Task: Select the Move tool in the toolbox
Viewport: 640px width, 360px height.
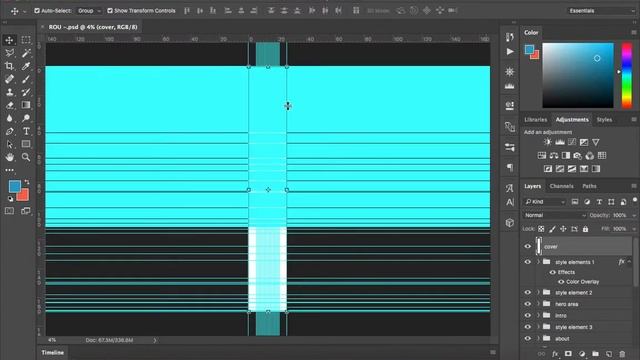Action: (9, 40)
